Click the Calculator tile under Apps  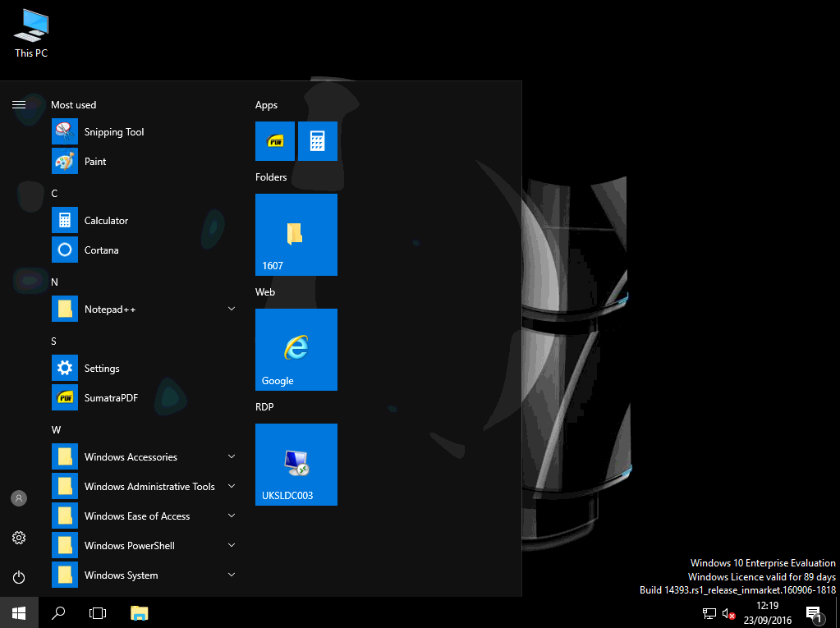coord(318,141)
